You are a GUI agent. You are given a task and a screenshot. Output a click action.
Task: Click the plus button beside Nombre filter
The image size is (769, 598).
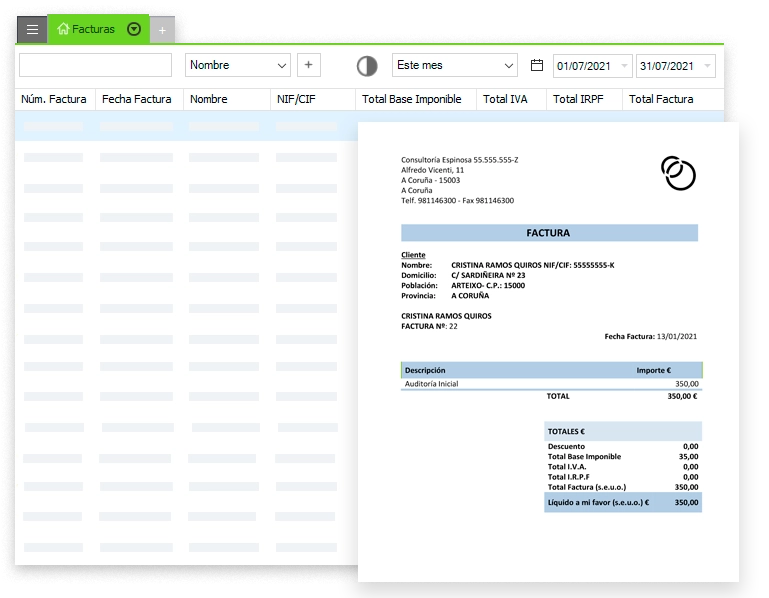click(309, 65)
